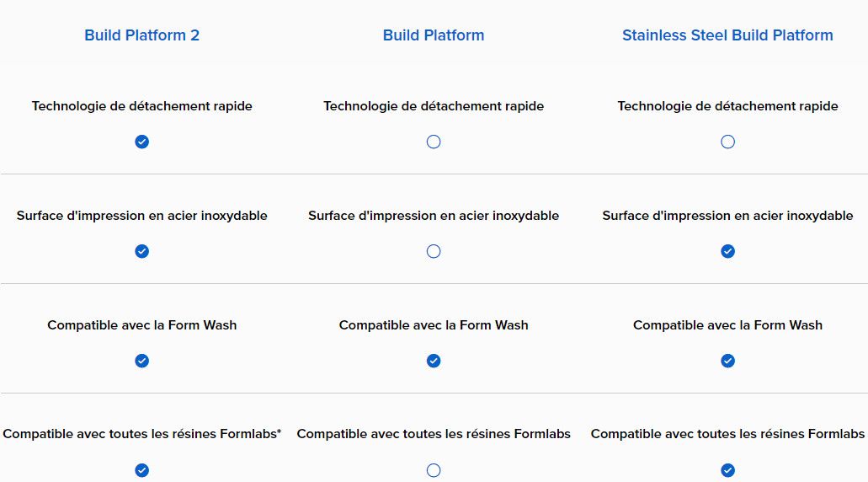Image resolution: width=868 pixels, height=482 pixels.
Task: Click Build Platform empty résines Formlabs circle
Action: (x=434, y=470)
